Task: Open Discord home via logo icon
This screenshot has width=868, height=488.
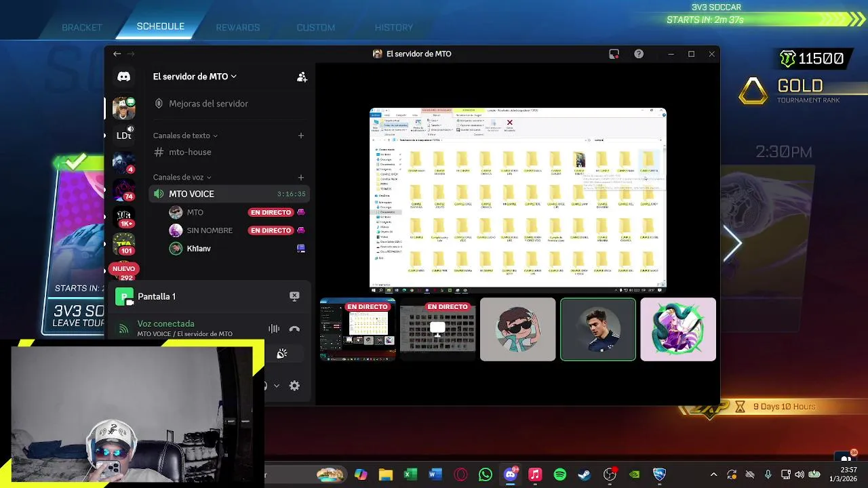Action: [123, 77]
